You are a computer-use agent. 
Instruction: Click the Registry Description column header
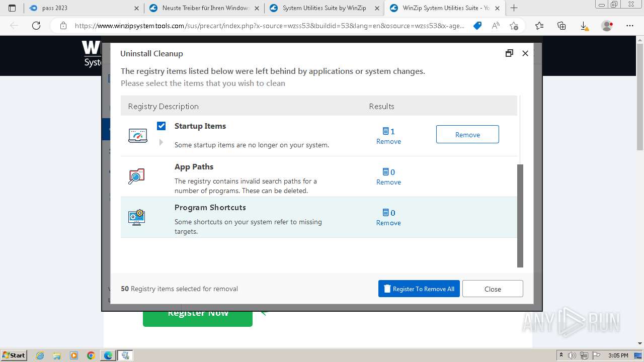(x=163, y=106)
